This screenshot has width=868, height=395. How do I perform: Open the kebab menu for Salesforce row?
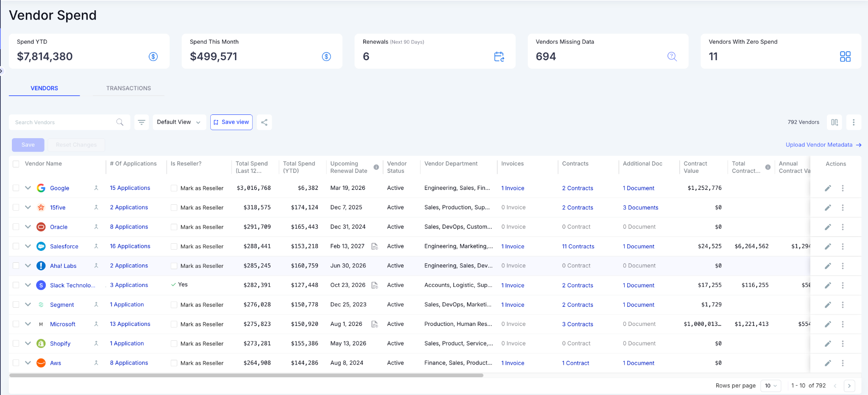[843, 247]
